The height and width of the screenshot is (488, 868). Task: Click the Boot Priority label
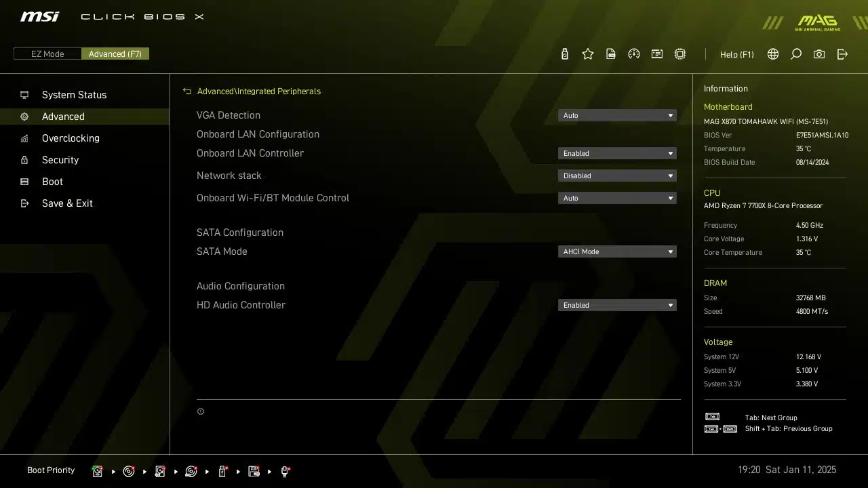pos(51,470)
